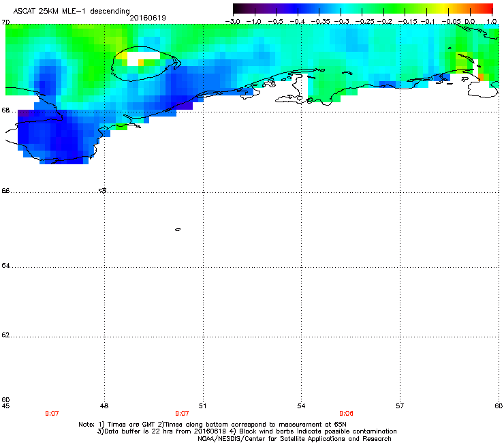
Task: Click the '-0.2' color scale label
Action: click(385, 21)
